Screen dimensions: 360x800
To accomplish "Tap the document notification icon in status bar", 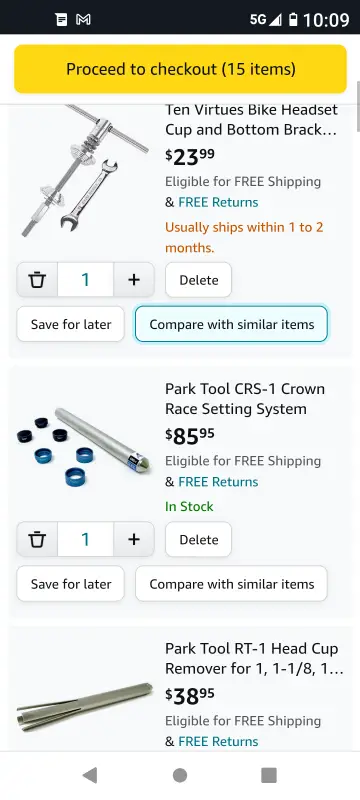I will pyautogui.click(x=61, y=20).
